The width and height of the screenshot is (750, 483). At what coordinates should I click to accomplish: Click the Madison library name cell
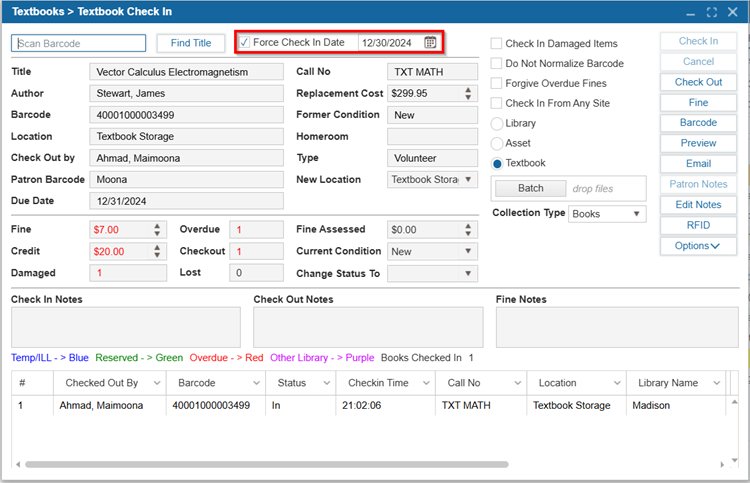pyautogui.click(x=651, y=406)
